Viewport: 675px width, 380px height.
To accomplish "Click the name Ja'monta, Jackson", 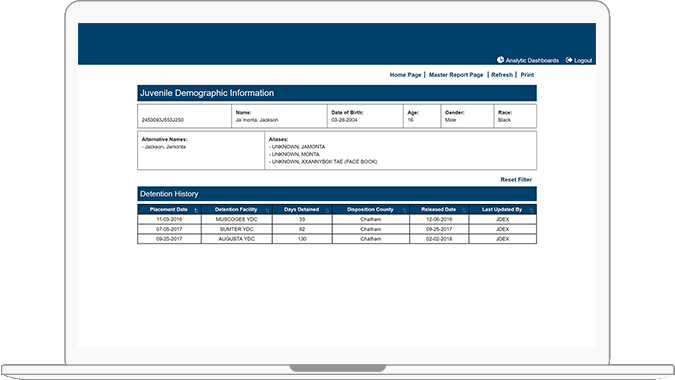I will 257,120.
